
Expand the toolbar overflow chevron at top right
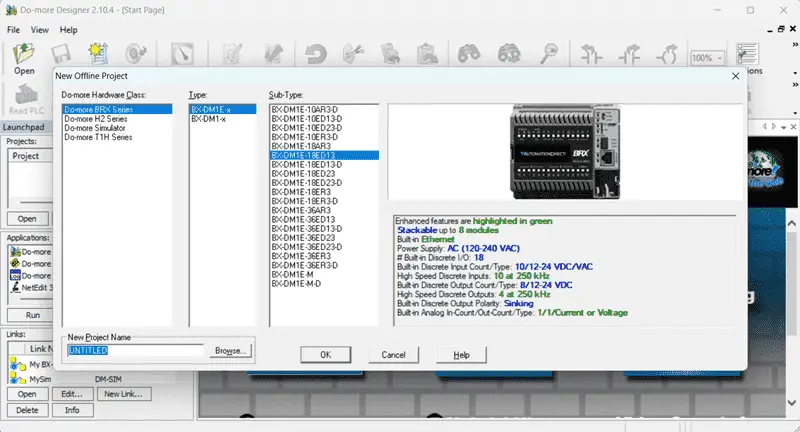tap(795, 45)
